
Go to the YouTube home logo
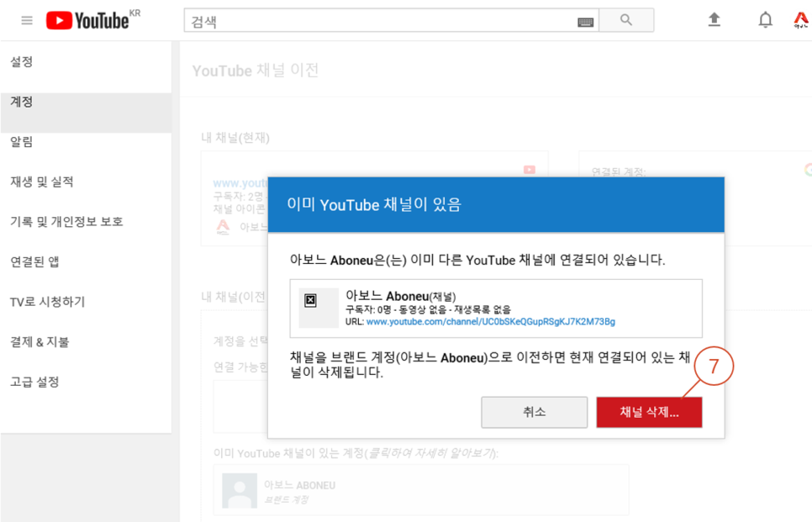(x=88, y=21)
